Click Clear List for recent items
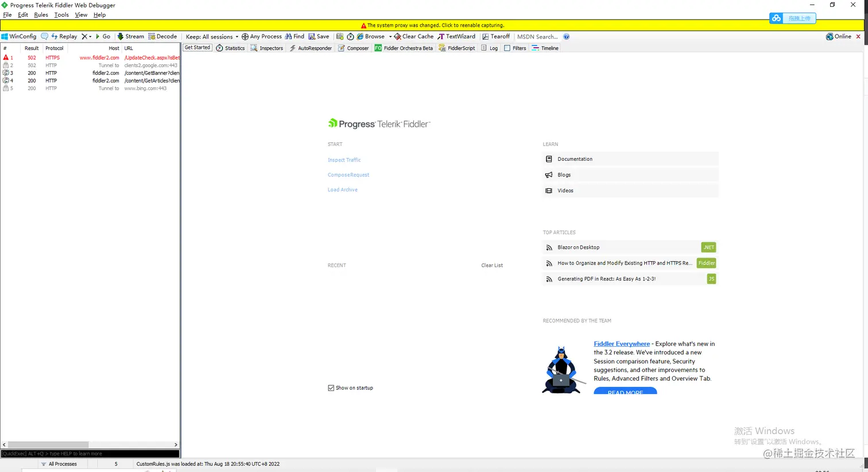This screenshot has height=472, width=868. click(x=492, y=265)
